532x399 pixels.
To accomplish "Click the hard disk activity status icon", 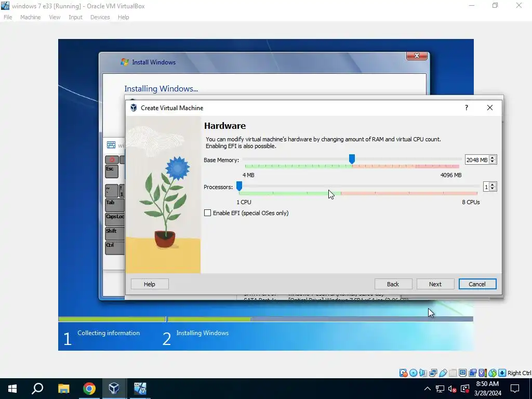I will pyautogui.click(x=403, y=373).
